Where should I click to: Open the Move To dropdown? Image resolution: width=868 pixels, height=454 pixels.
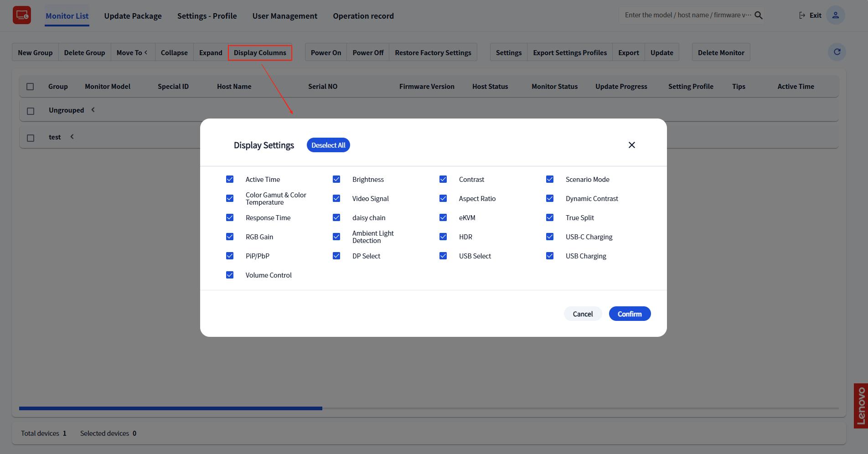pyautogui.click(x=132, y=52)
